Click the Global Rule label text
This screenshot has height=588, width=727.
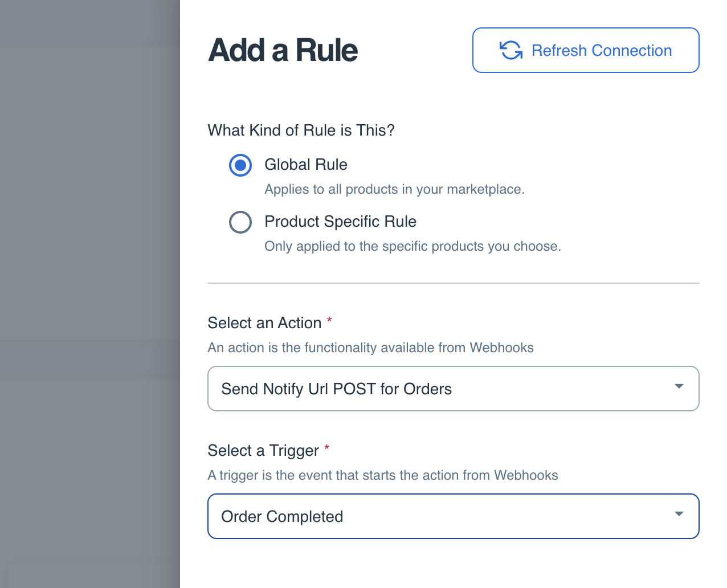306,165
